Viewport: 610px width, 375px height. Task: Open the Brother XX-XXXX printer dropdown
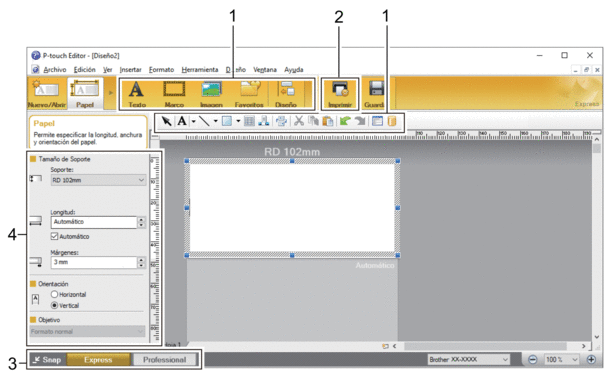tap(468, 360)
